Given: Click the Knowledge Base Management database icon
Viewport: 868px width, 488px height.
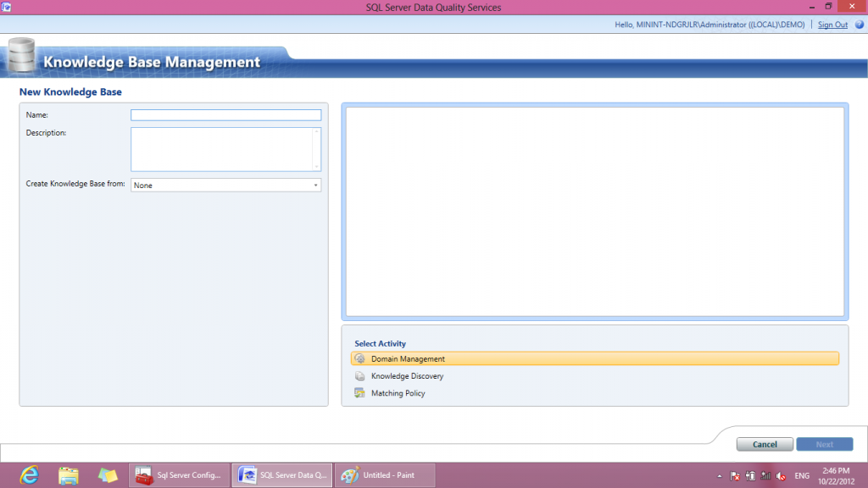Looking at the screenshot, I should 21,54.
